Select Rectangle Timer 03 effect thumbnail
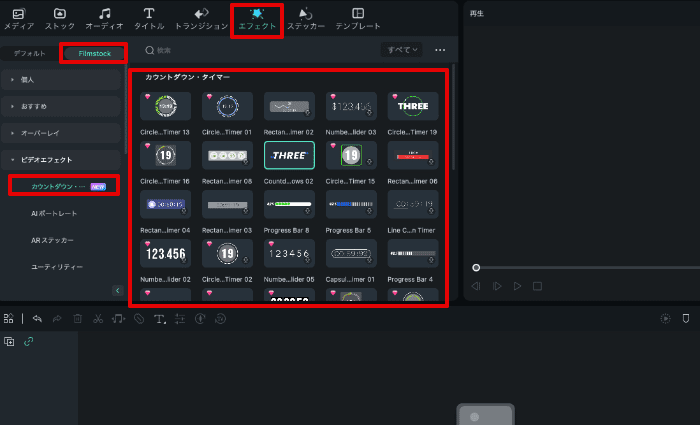This screenshot has width=700, height=425. click(227, 204)
